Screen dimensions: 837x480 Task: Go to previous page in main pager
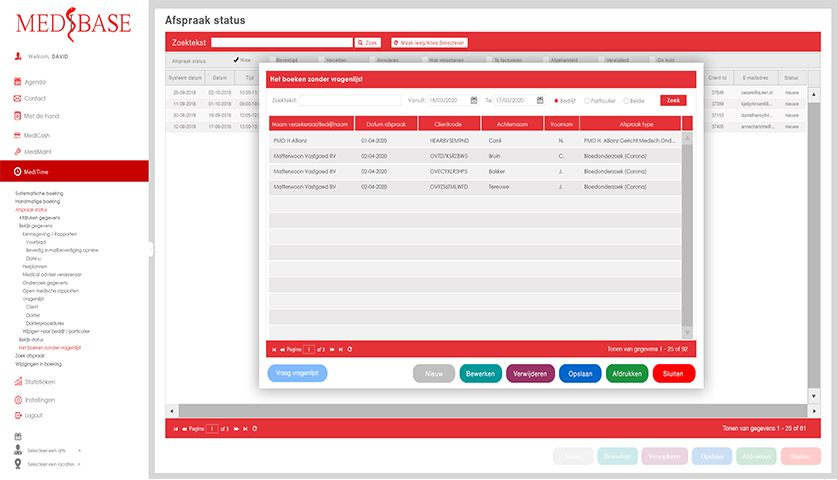click(x=184, y=429)
